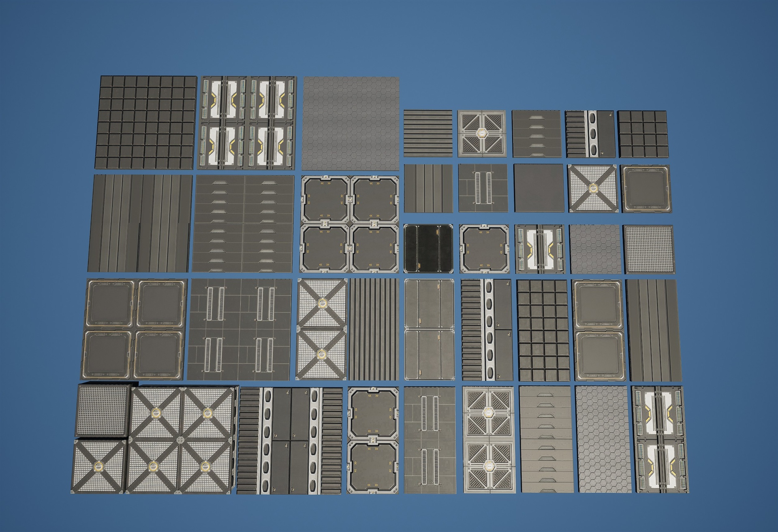Pick the tall panel with narrow vertical ribs
This screenshot has width=778, height=532.
point(374,329)
